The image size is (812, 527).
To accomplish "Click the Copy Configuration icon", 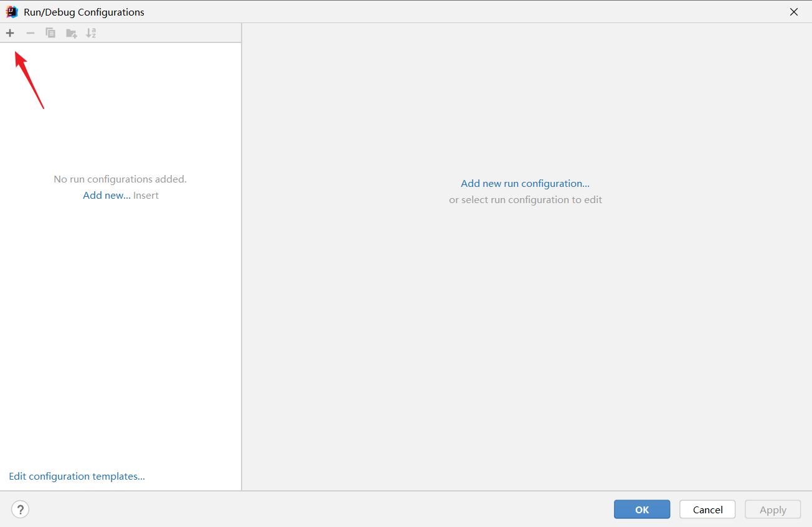I will pos(50,33).
